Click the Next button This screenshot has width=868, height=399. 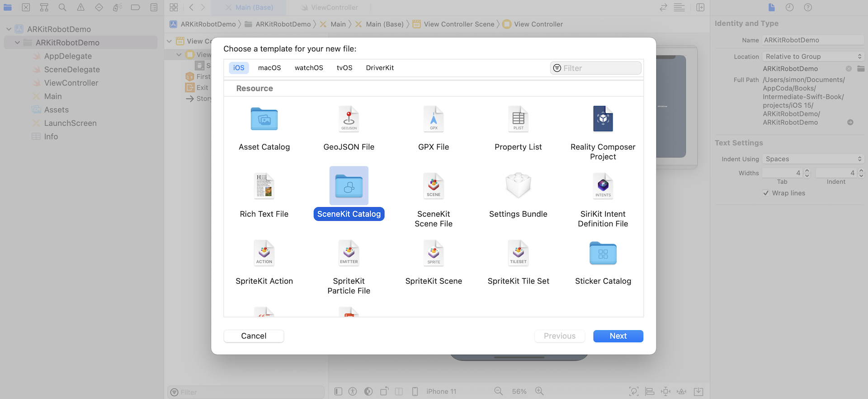(618, 336)
